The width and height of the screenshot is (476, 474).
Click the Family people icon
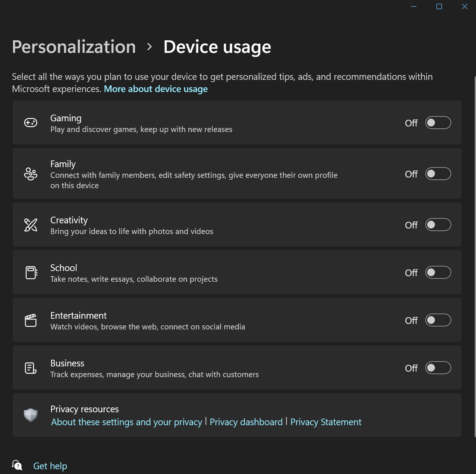pyautogui.click(x=31, y=174)
